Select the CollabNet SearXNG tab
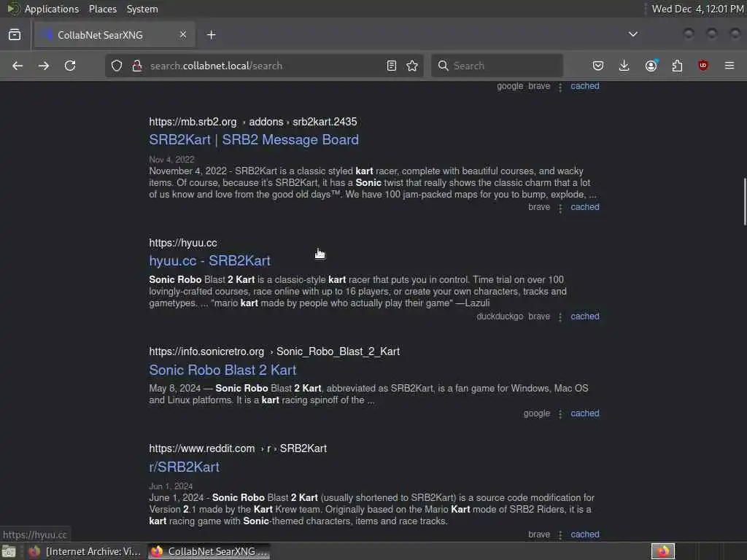 pos(115,35)
